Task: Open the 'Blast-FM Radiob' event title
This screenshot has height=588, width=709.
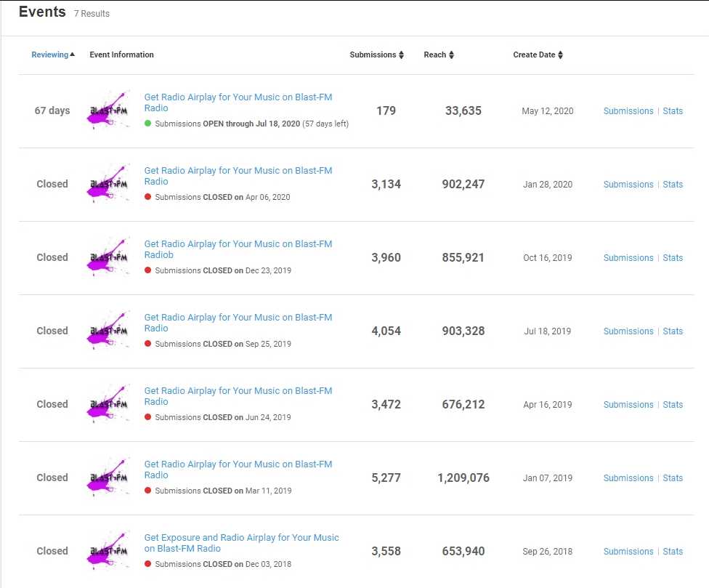Action: click(238, 249)
